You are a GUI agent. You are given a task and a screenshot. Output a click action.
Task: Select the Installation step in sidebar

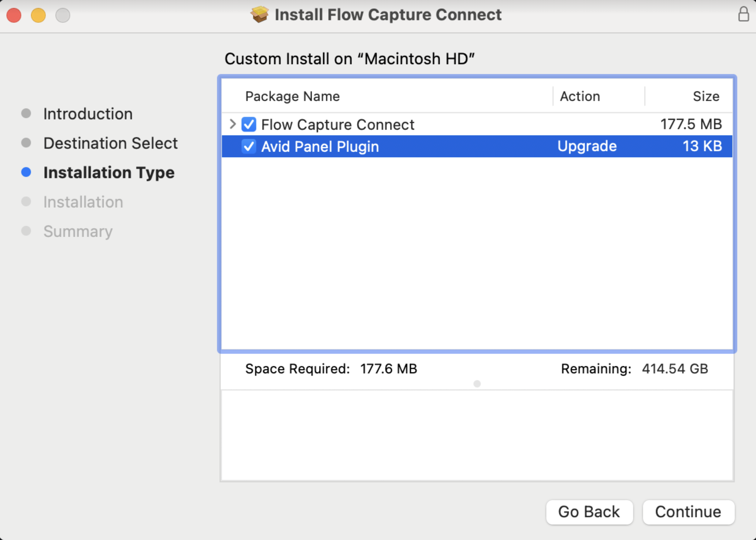point(83,202)
